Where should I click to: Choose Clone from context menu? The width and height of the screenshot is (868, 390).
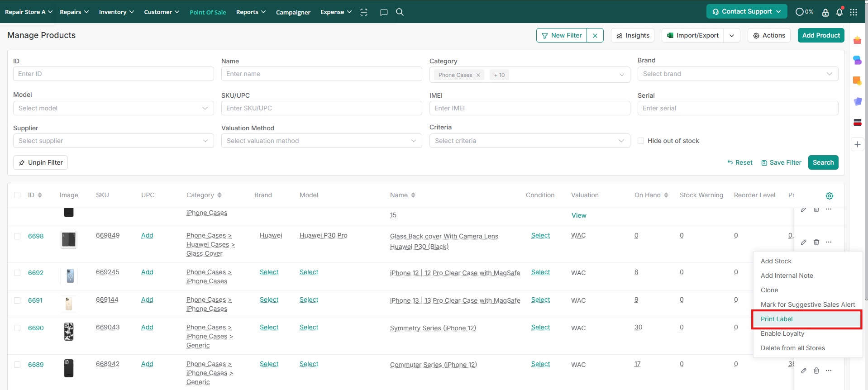tap(807, 290)
